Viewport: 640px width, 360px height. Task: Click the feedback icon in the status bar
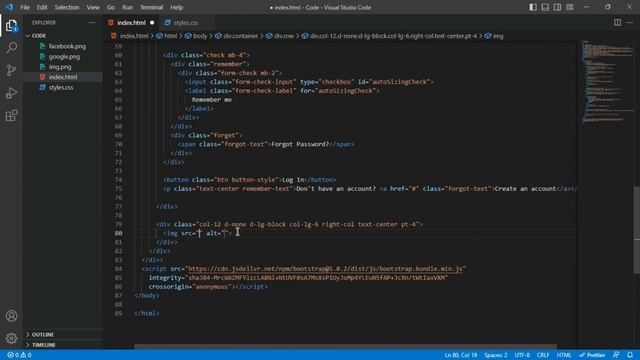616,355
